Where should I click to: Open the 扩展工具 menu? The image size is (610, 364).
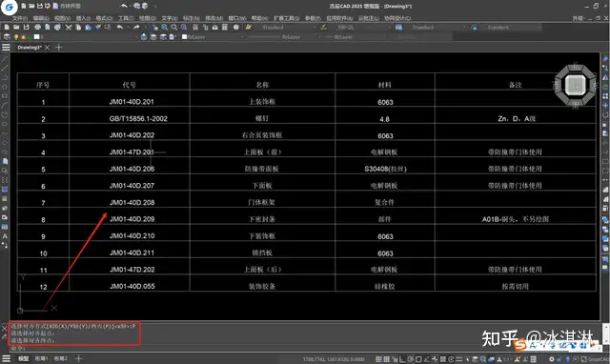pyautogui.click(x=286, y=18)
